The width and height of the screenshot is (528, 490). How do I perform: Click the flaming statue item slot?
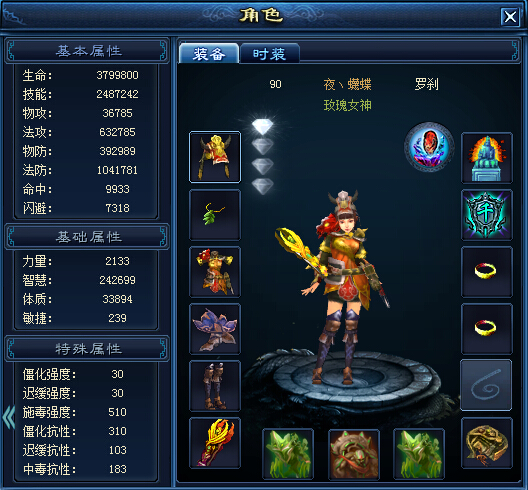[x=487, y=158]
